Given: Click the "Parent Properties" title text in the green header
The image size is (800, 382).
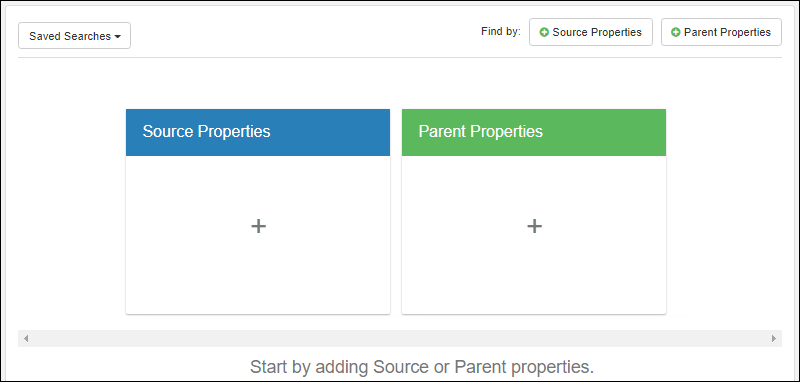Looking at the screenshot, I should (481, 132).
